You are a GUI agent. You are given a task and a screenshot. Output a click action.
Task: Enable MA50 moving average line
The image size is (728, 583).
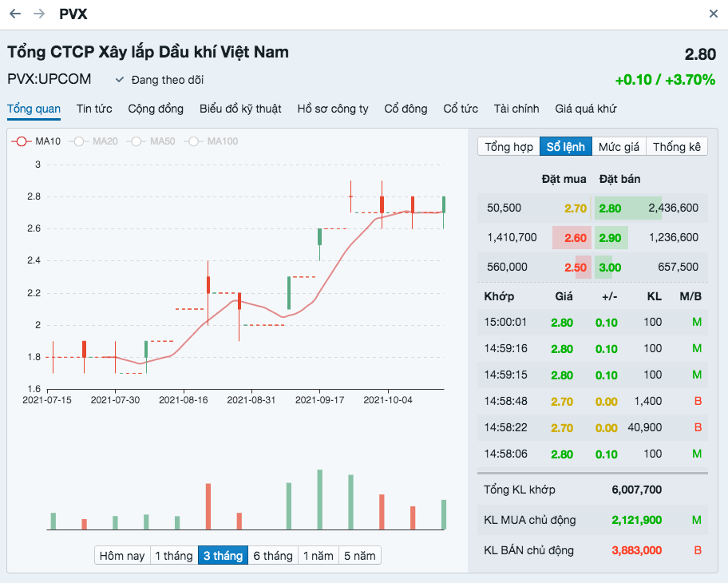(151, 141)
